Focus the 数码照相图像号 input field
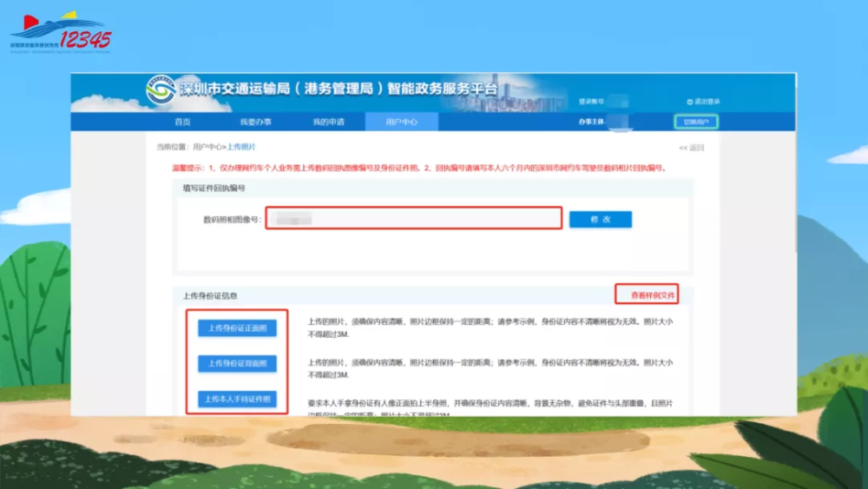 [414, 218]
